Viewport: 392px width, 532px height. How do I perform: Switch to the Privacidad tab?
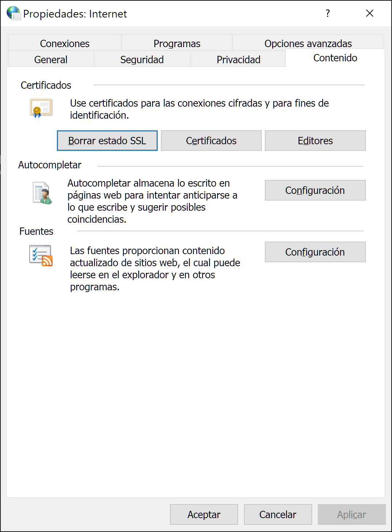pyautogui.click(x=238, y=60)
